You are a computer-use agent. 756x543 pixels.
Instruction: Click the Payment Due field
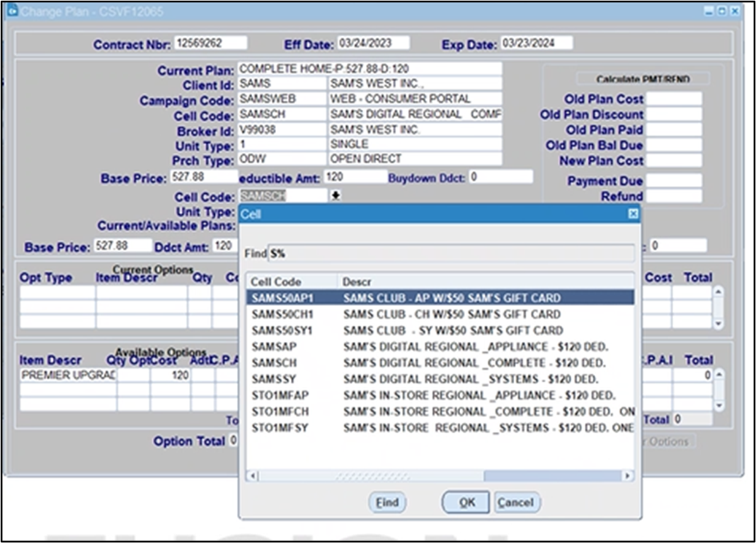click(x=674, y=180)
